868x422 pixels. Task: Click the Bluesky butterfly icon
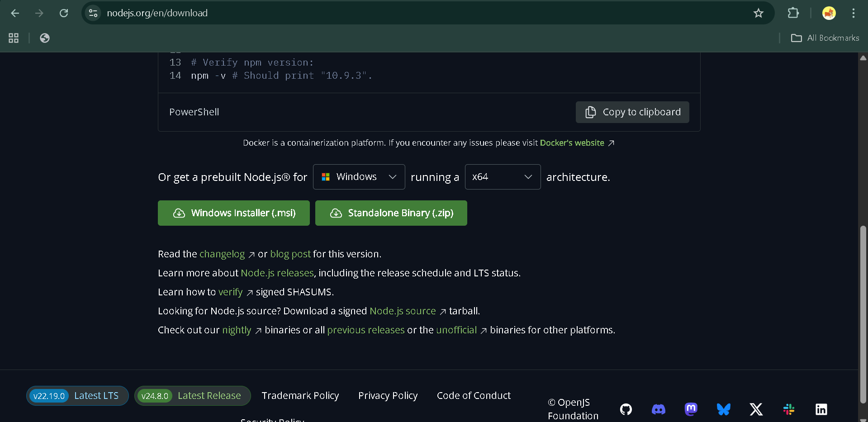723,409
